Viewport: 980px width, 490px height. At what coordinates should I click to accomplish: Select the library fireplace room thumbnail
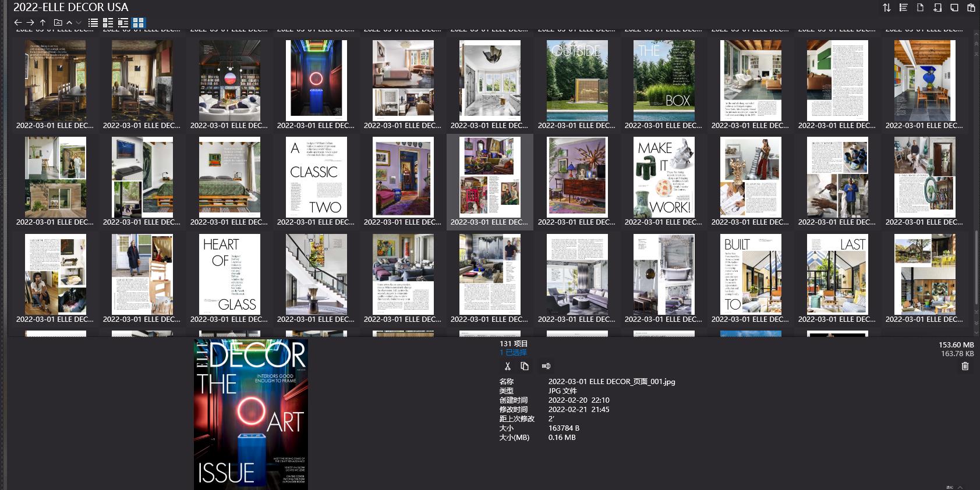tap(229, 80)
